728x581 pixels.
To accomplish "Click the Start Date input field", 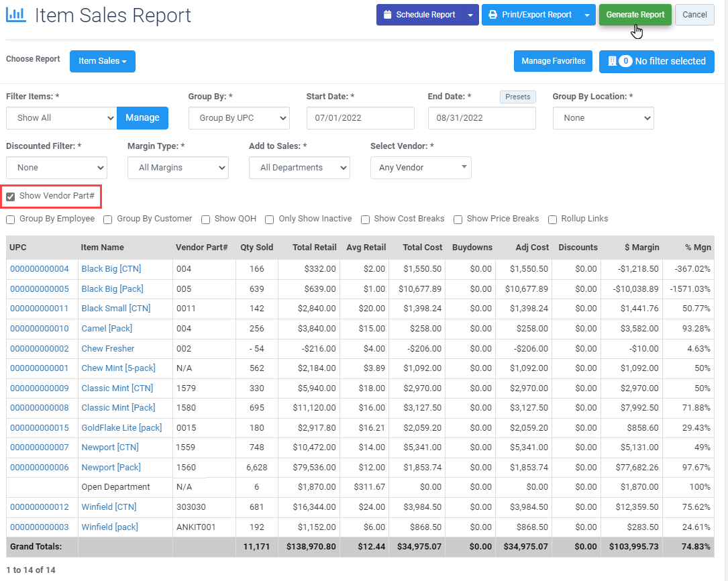I will coord(360,118).
